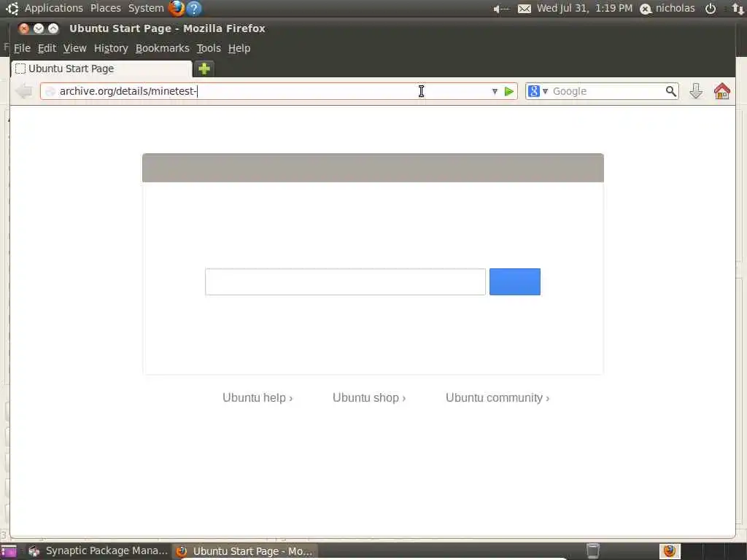
Task: Follow the Ubuntu community link
Action: pos(498,397)
